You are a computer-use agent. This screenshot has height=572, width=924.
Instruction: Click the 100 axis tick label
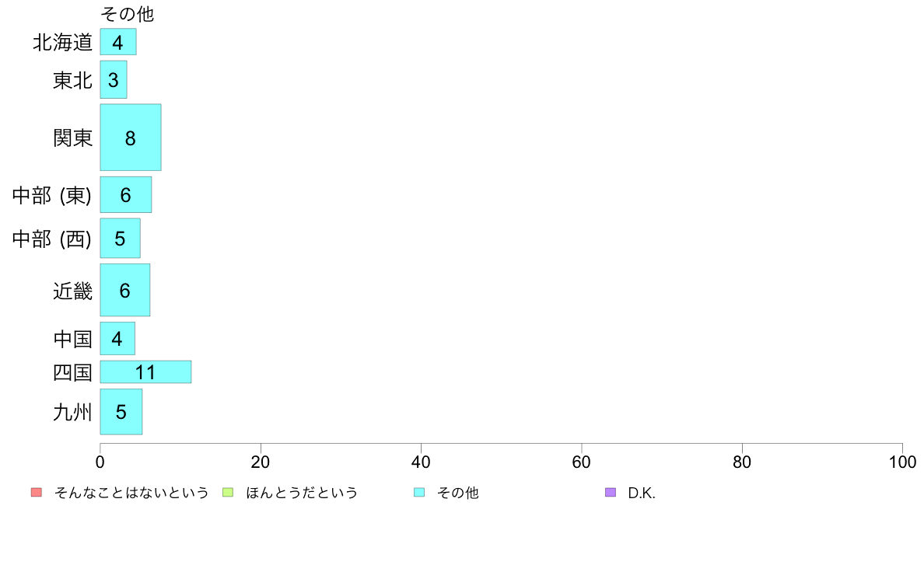902,462
